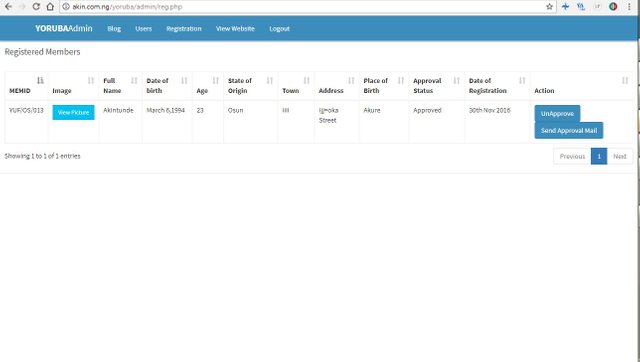Screen dimensions: 640x362
Task: Select the Registered Members heading
Action: tap(42, 52)
